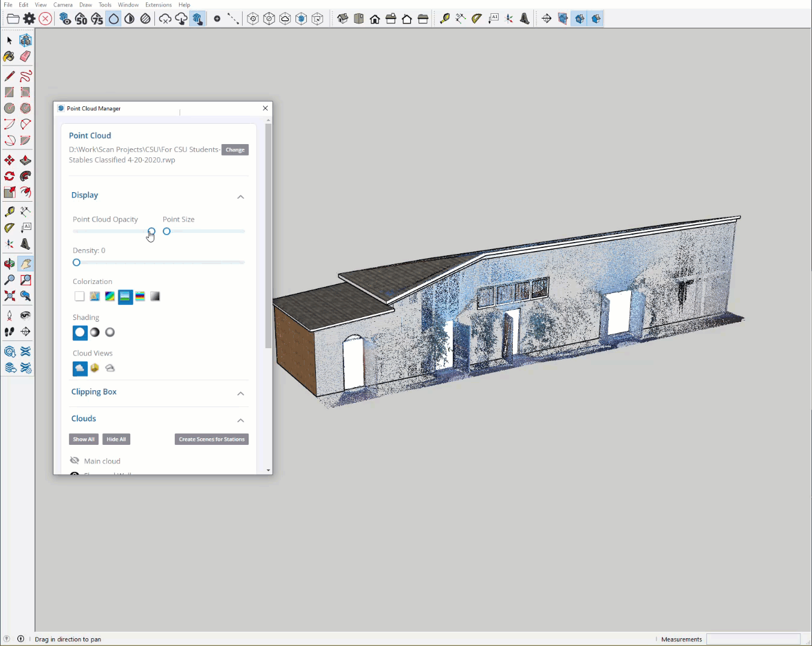Select the middle Shading sphere option
The height and width of the screenshot is (646, 812).
tap(94, 332)
